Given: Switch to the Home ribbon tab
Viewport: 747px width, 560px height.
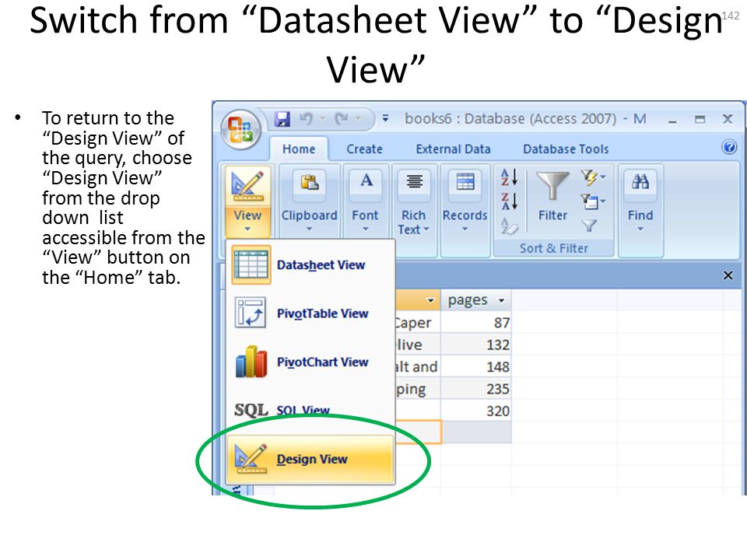Looking at the screenshot, I should point(299,149).
